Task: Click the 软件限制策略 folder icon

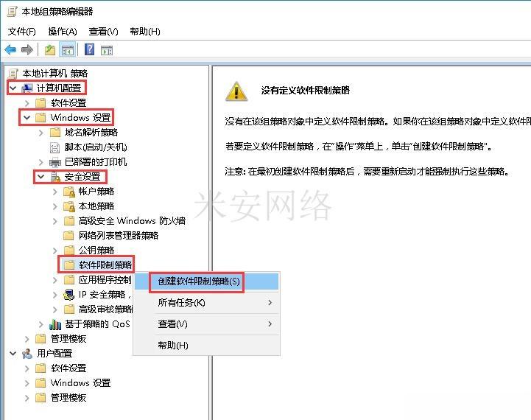Action: [x=69, y=265]
